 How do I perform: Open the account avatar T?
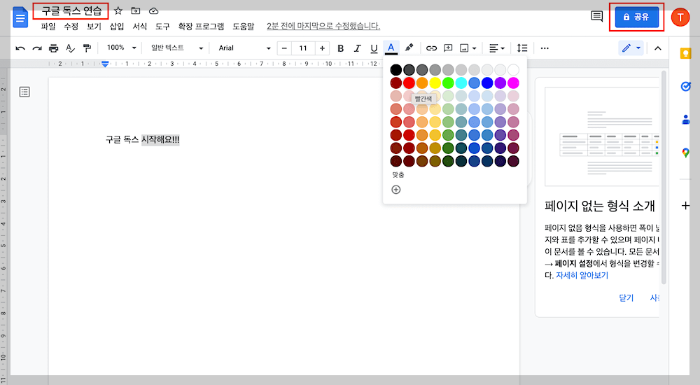pos(680,17)
